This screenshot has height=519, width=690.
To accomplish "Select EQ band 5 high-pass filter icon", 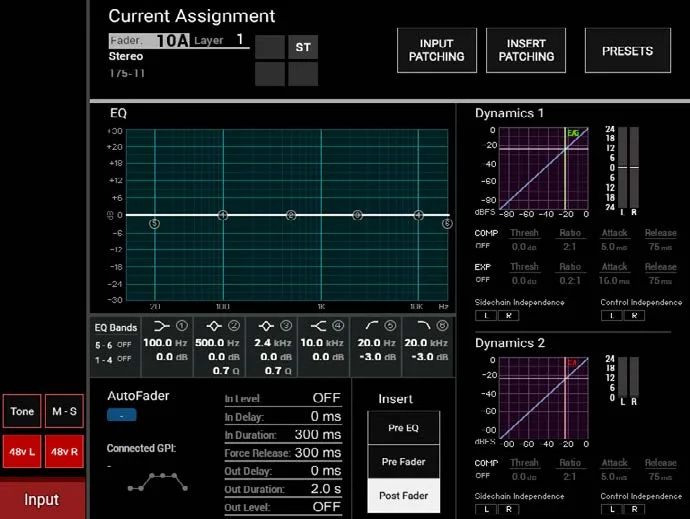I will point(372,326).
